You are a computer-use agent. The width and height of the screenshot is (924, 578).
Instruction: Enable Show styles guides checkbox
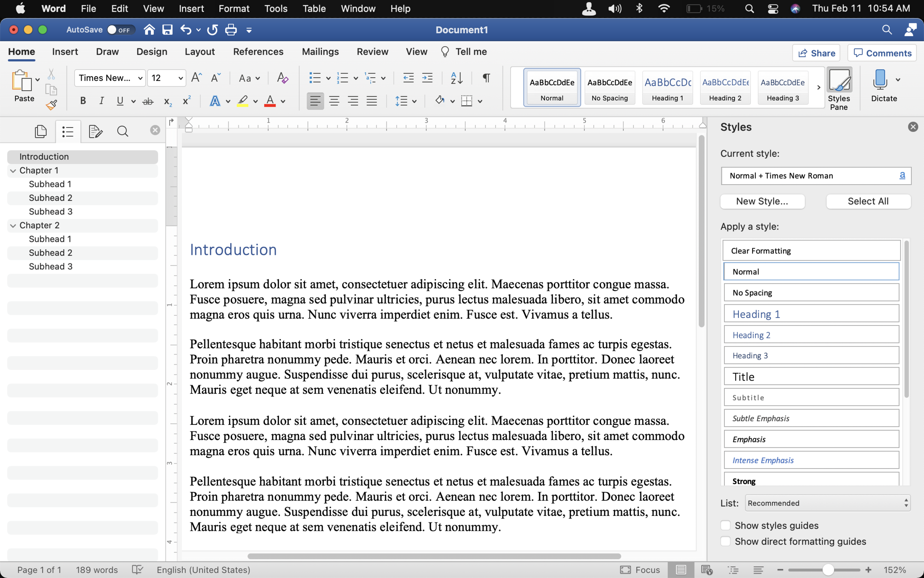726,525
